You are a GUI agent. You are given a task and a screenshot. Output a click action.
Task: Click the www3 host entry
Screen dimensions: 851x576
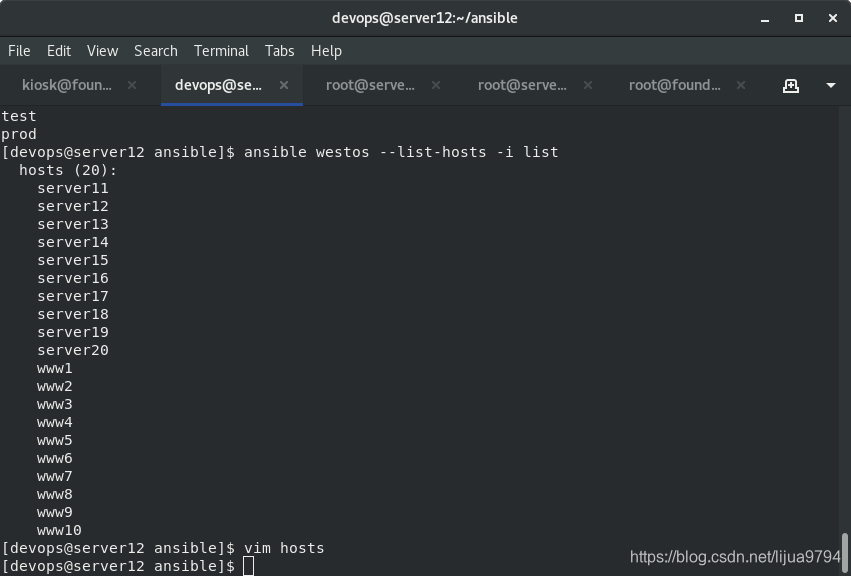(x=54, y=404)
